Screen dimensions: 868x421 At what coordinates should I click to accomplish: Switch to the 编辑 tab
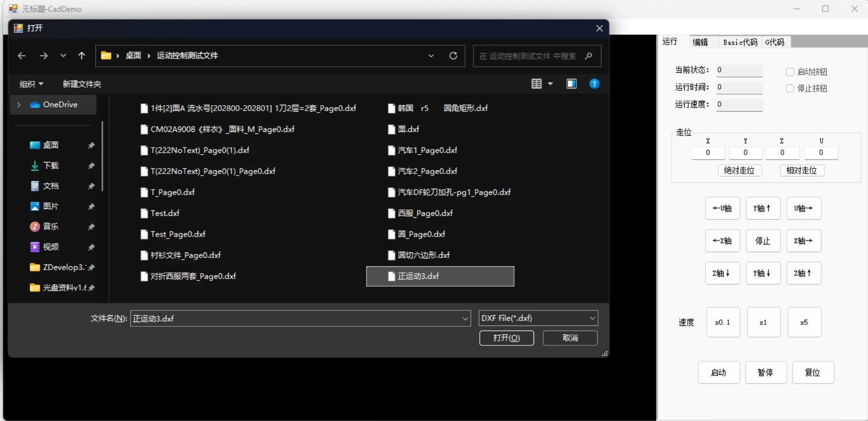[700, 42]
